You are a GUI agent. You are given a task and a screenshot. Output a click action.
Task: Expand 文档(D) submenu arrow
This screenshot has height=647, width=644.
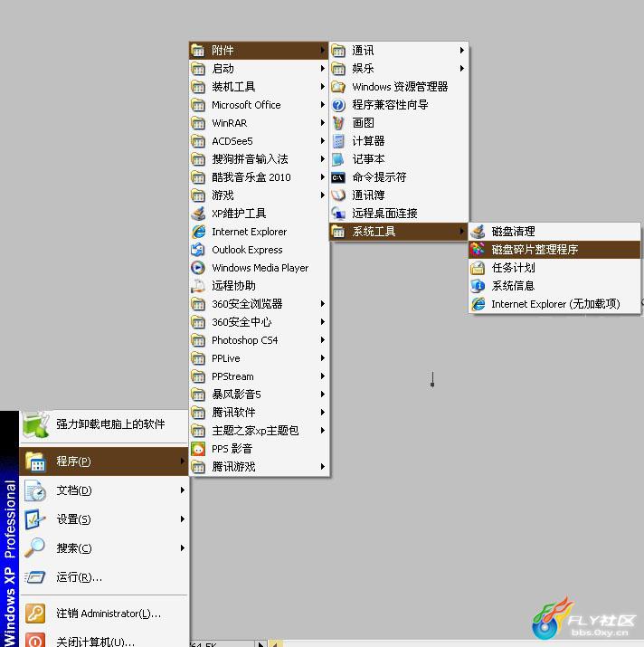tap(183, 490)
